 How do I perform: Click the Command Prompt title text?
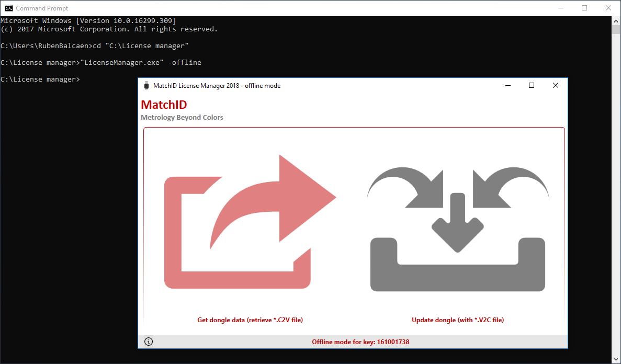(42, 8)
